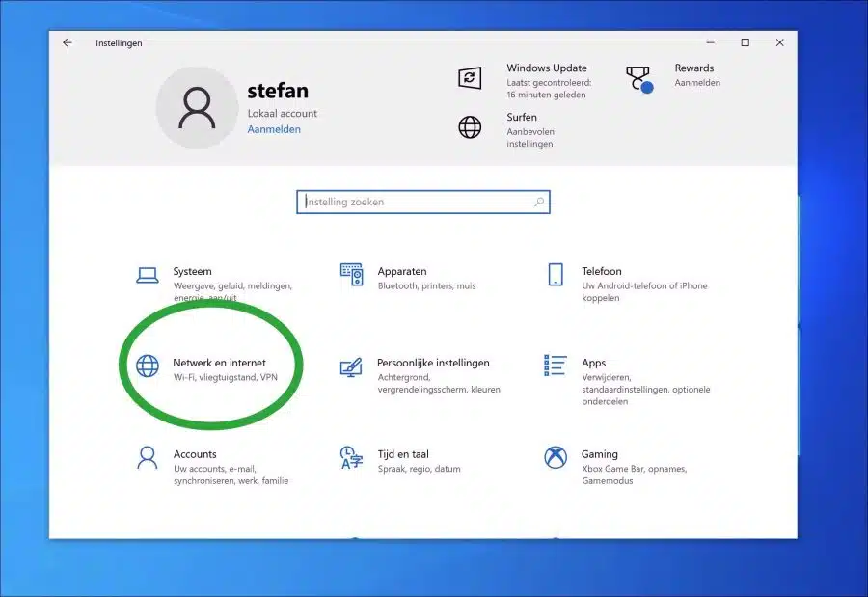Viewport: 868px width, 597px height.
Task: Click the Aanmelden link under Lokaal account
Action: 274,129
